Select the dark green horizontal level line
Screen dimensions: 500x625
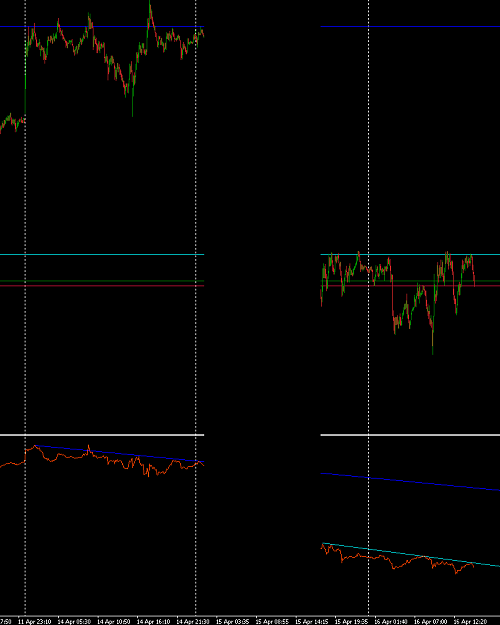pos(102,281)
